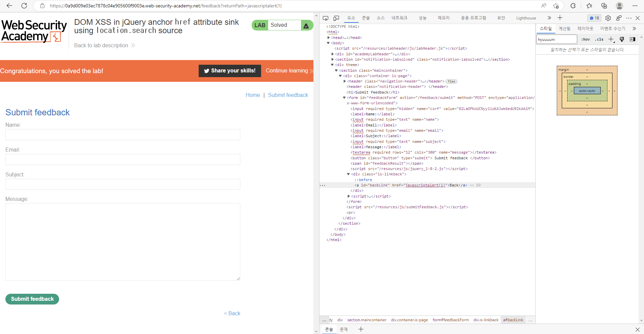Open the 계산됨 (Computed) styles tab
644x334 pixels.
564,29
